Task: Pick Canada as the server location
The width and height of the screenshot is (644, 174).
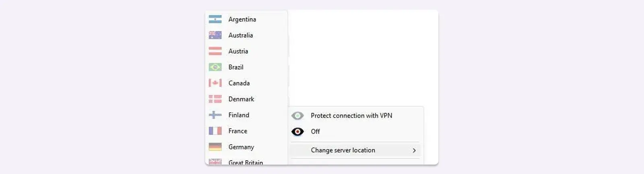Action: coord(239,83)
